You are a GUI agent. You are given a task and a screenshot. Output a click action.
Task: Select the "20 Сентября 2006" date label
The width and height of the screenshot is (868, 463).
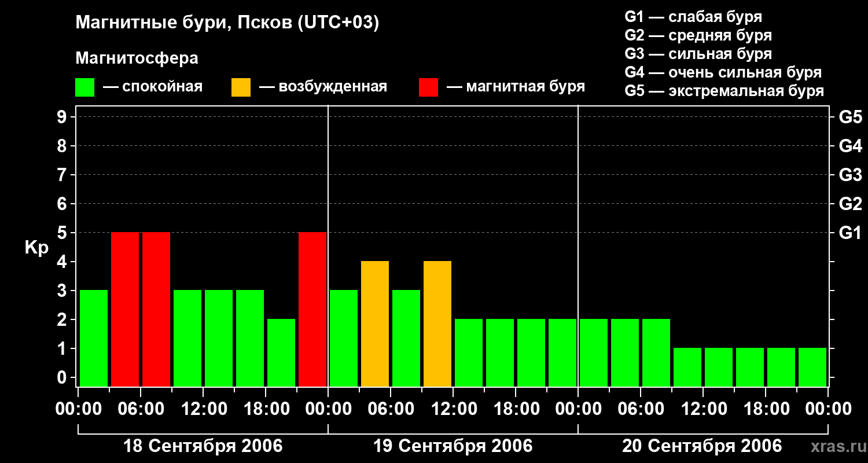(702, 446)
